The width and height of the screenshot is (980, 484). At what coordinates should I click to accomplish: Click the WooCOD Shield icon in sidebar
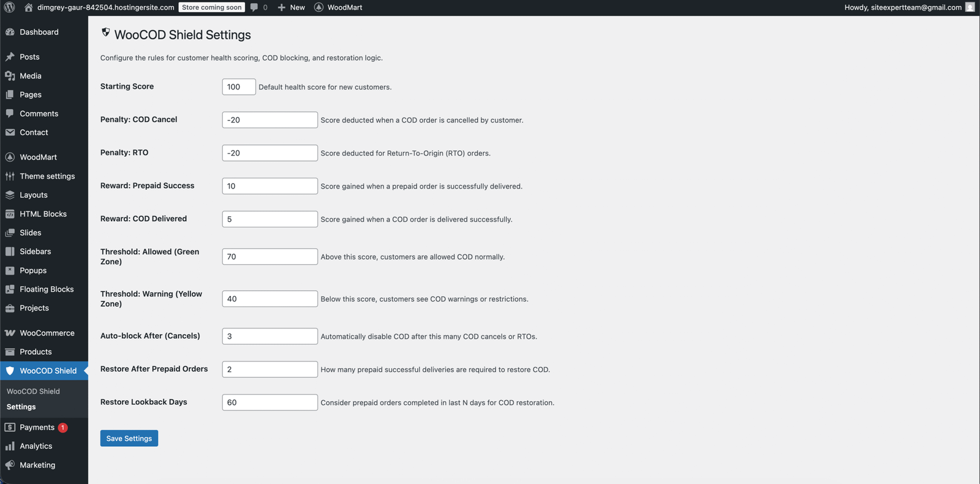coord(10,371)
